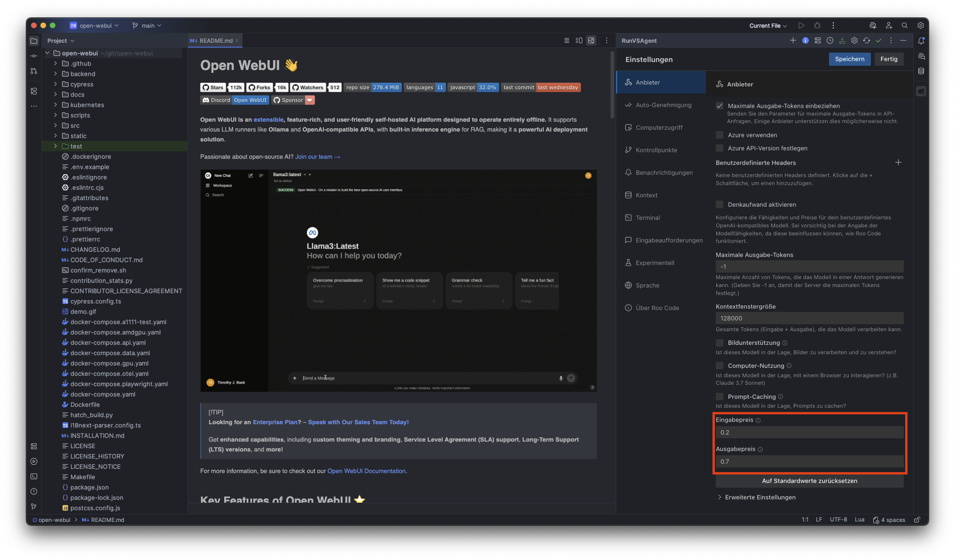Viewport: 955px width, 560px height.
Task: Open the Open WebUI Documentation link
Action: pos(367,471)
